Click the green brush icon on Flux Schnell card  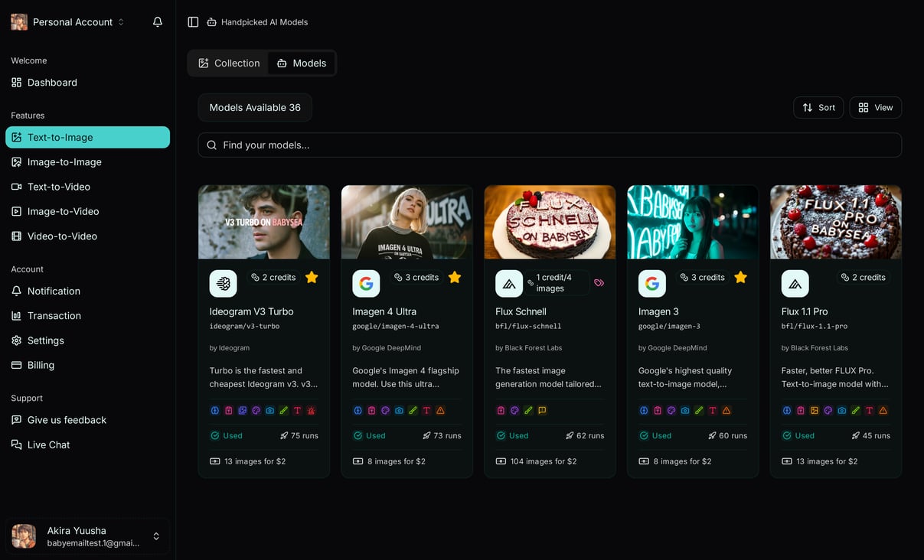click(x=528, y=411)
